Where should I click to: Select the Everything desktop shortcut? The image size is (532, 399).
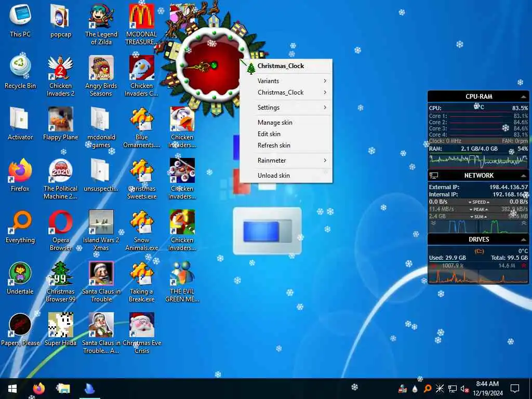pyautogui.click(x=20, y=227)
